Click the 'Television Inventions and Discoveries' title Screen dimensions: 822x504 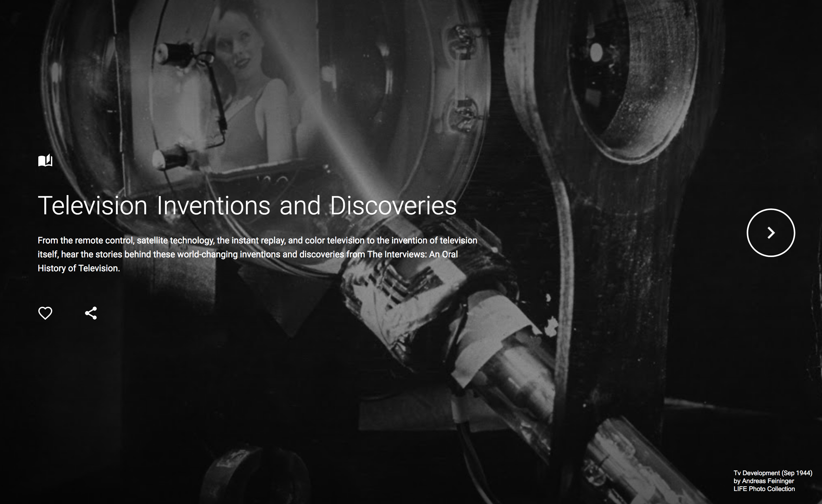click(247, 205)
